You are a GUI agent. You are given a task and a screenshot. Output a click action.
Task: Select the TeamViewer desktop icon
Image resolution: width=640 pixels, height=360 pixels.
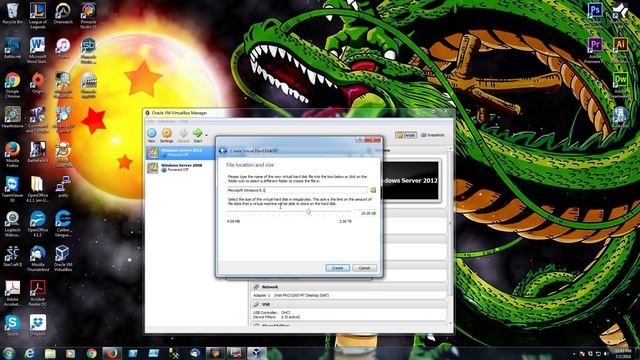click(x=12, y=189)
